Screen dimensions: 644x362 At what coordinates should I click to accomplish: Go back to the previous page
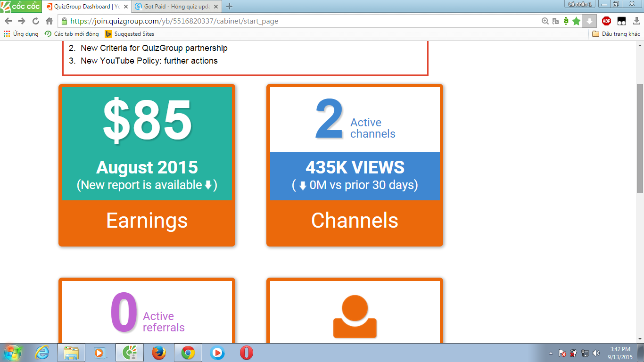8,21
